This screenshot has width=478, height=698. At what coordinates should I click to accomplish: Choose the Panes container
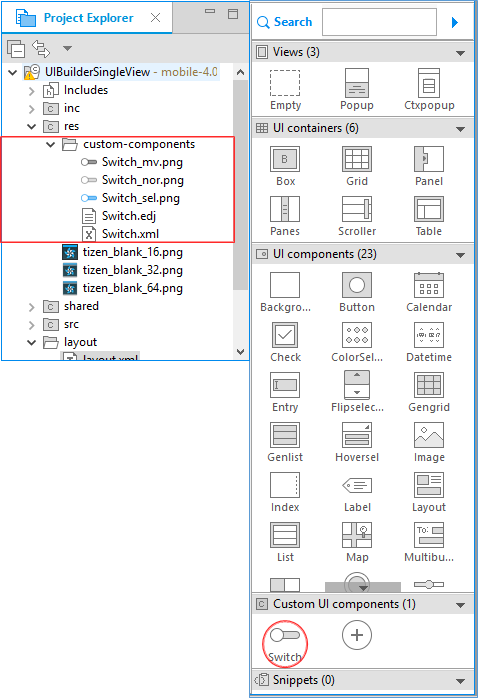click(285, 216)
